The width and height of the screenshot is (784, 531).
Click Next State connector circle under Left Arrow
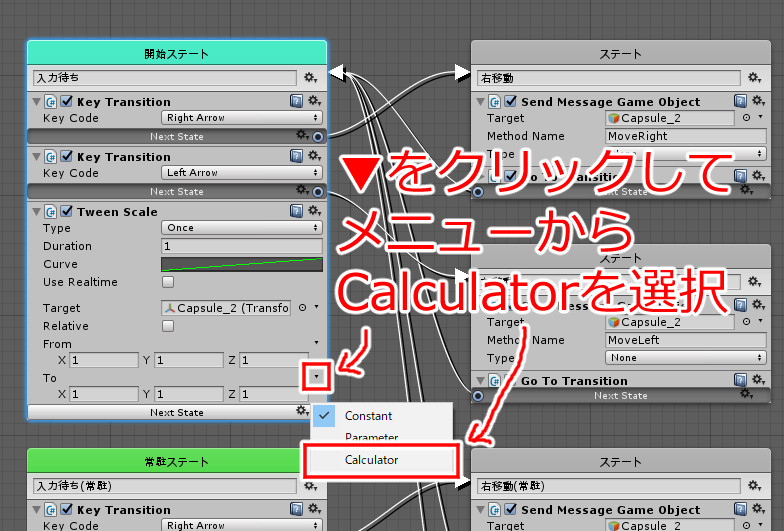318,192
